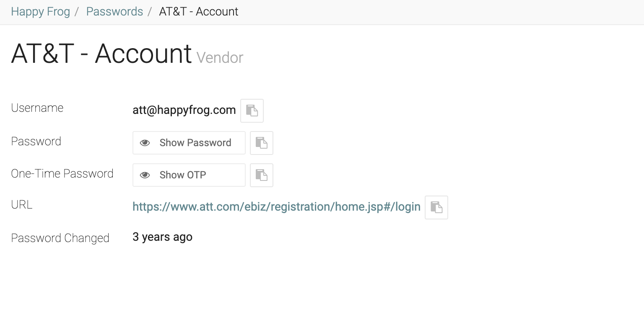Click the eye icon beside Show Password
The width and height of the screenshot is (644, 335).
pyautogui.click(x=145, y=143)
